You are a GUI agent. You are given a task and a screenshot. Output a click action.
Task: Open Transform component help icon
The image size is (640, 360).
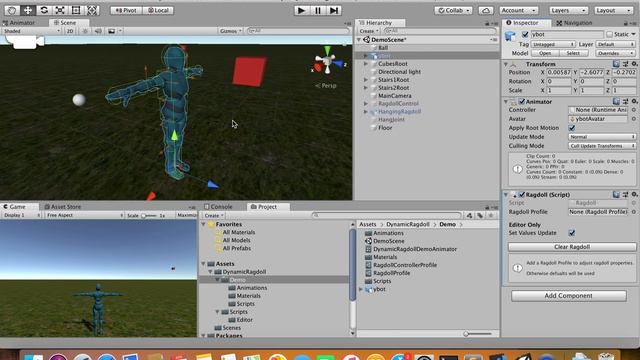click(x=616, y=64)
